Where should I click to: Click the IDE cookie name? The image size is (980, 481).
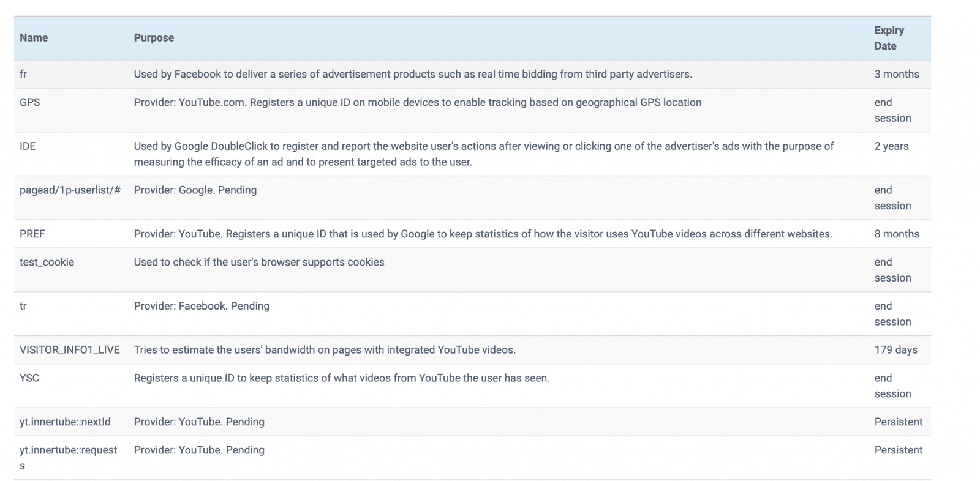coord(28,146)
